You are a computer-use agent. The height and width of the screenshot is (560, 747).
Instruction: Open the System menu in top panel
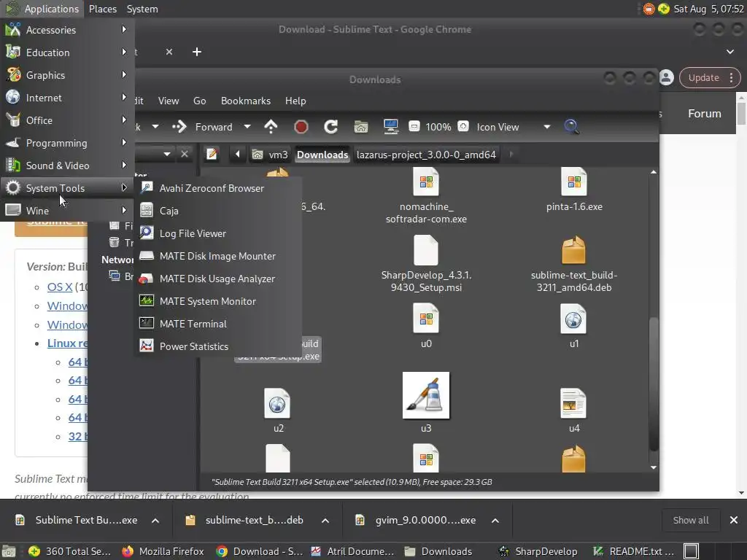(142, 9)
